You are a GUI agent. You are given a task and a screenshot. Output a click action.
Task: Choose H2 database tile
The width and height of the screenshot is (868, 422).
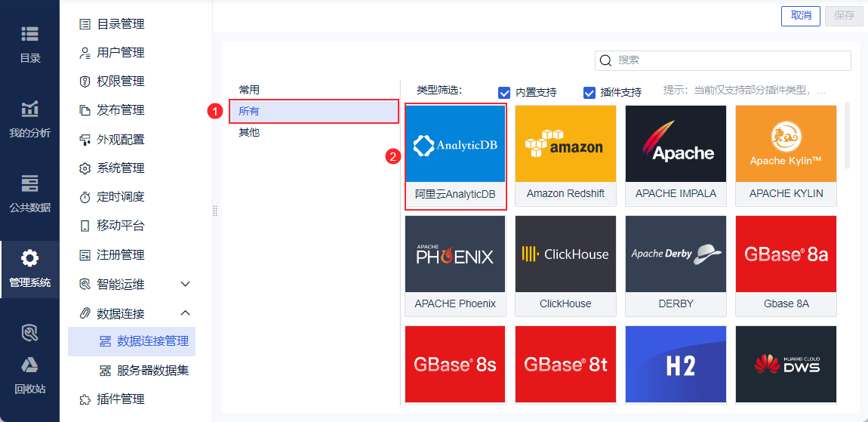pos(676,365)
